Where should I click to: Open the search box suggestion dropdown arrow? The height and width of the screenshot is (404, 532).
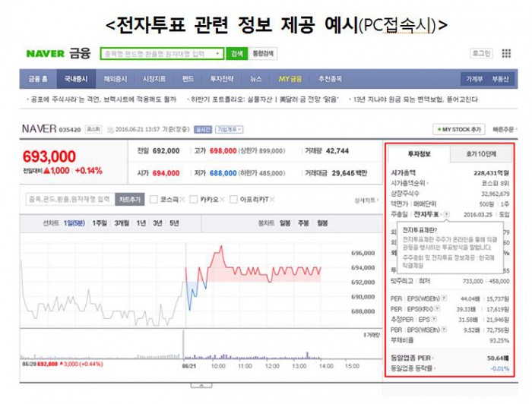[x=218, y=54]
